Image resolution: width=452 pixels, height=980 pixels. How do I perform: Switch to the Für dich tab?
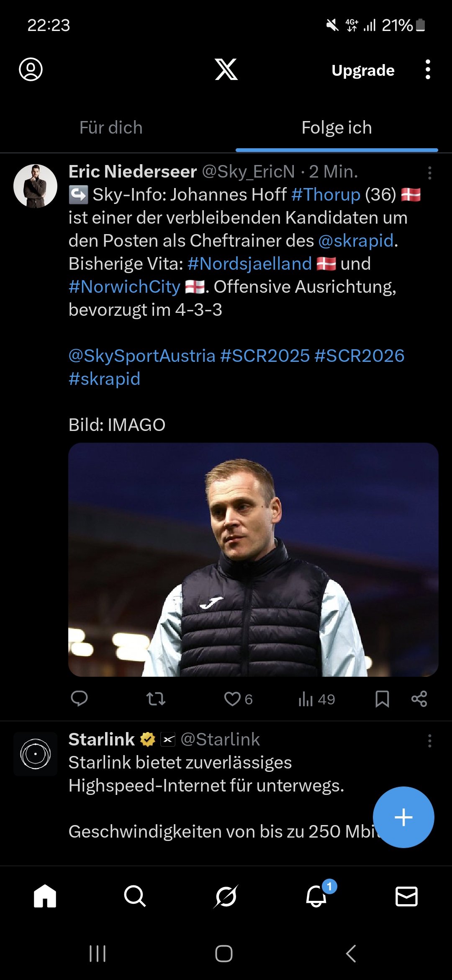pos(111,128)
